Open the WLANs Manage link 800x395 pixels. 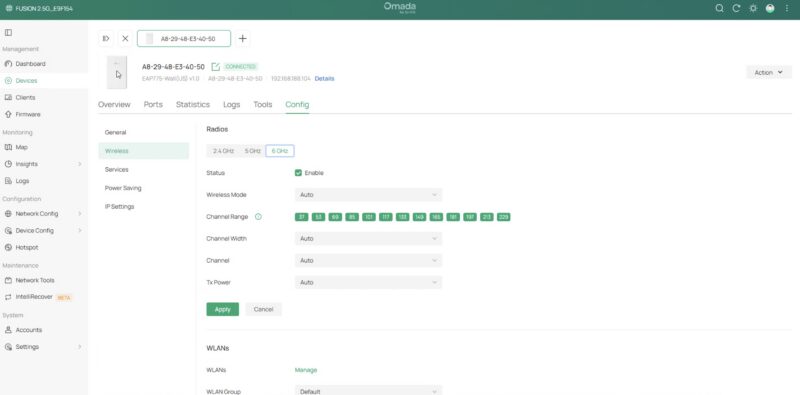point(306,370)
